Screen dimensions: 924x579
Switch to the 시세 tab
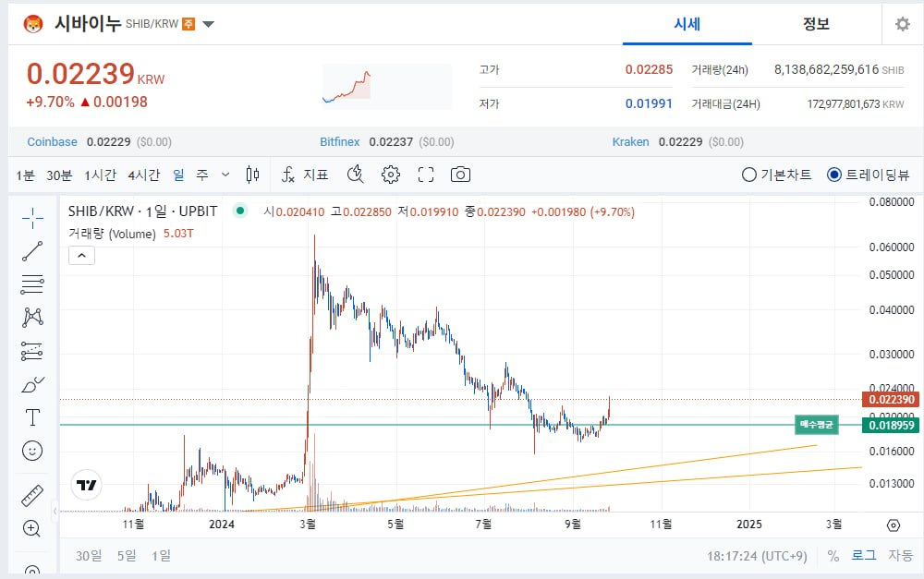point(687,24)
